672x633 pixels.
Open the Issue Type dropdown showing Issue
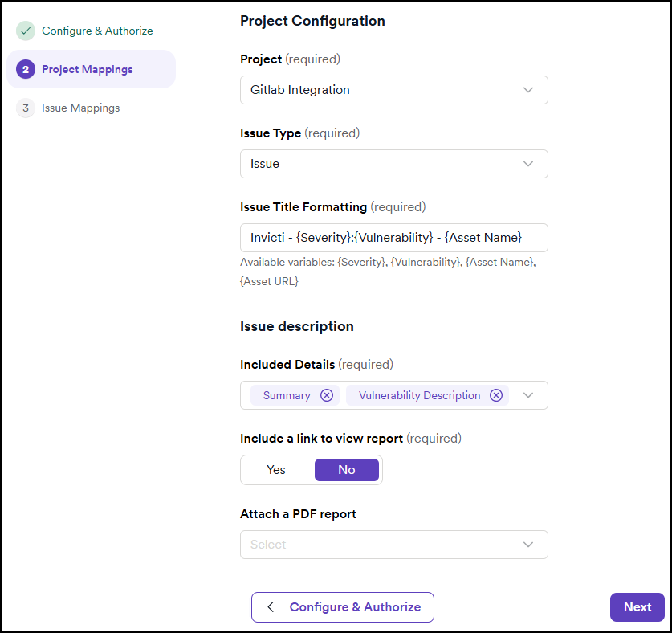(x=393, y=164)
